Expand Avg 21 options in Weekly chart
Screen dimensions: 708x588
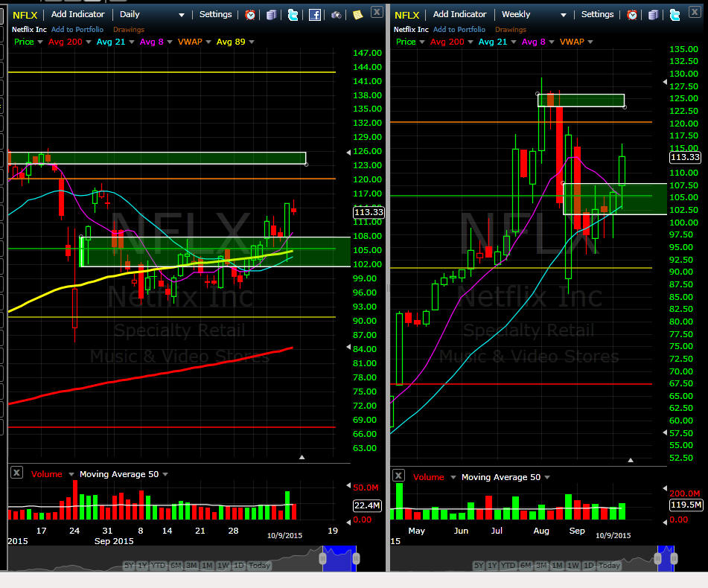point(514,42)
